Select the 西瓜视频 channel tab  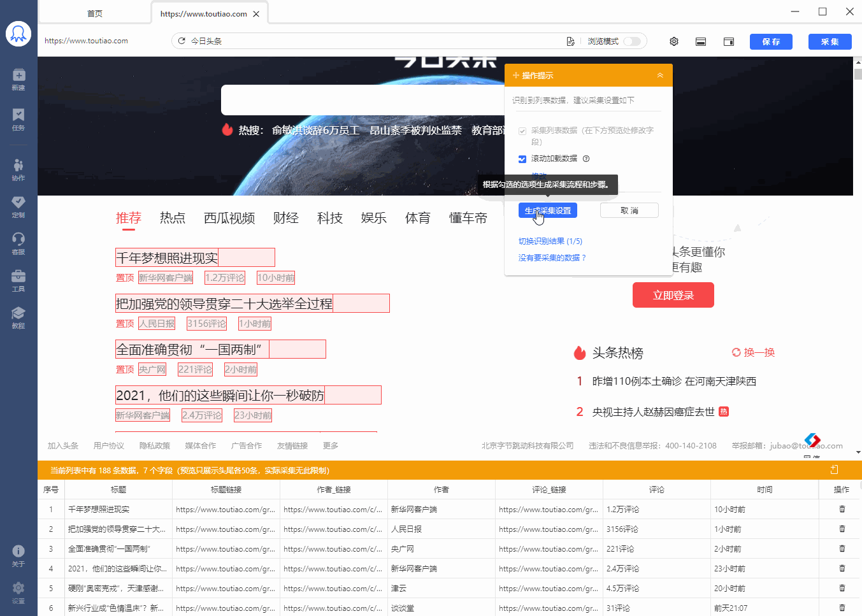coord(229,218)
